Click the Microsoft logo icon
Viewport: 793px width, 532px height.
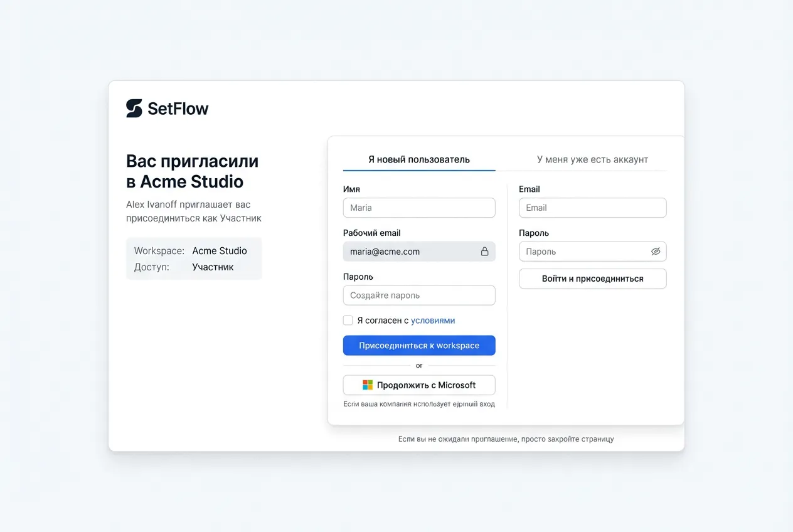point(368,385)
